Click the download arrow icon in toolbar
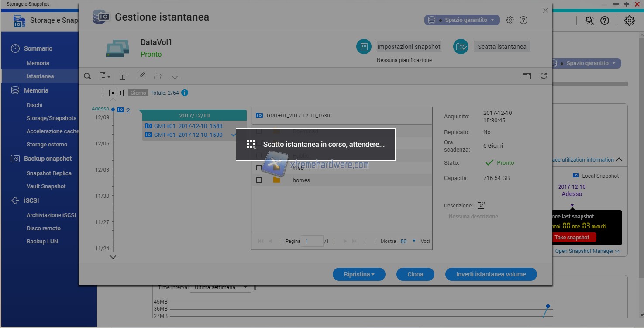This screenshot has height=328, width=644. [x=175, y=76]
